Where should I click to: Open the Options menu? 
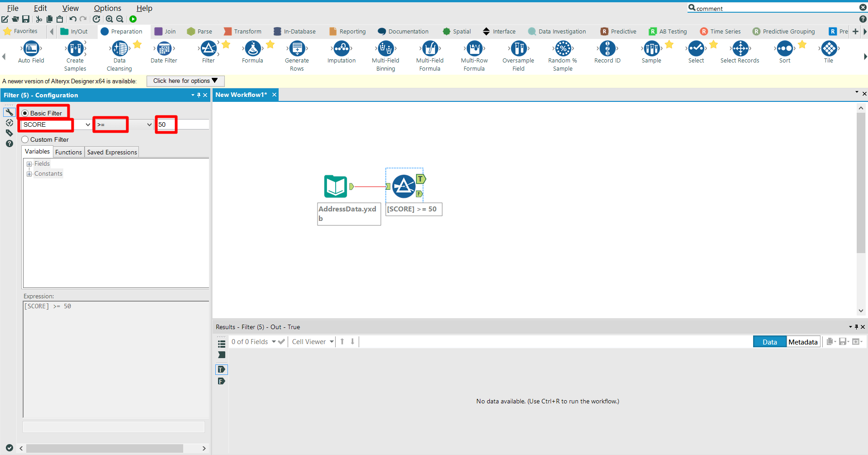(107, 8)
